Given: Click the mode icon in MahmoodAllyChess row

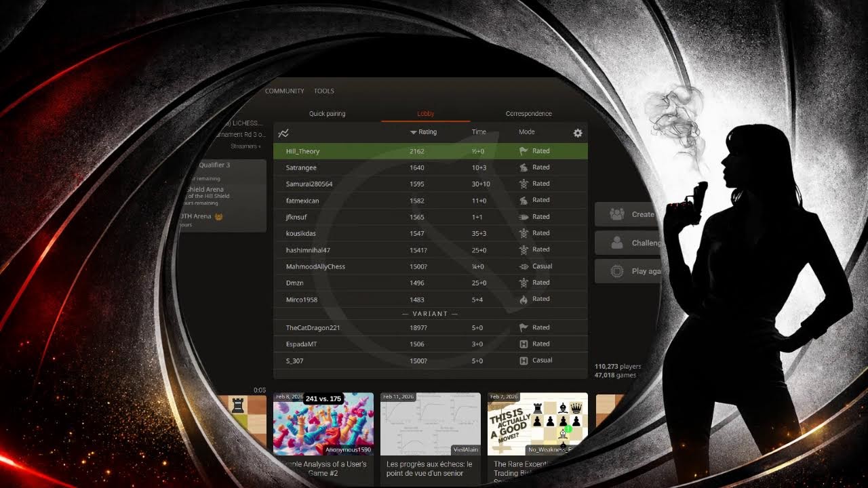Looking at the screenshot, I should pos(524,266).
